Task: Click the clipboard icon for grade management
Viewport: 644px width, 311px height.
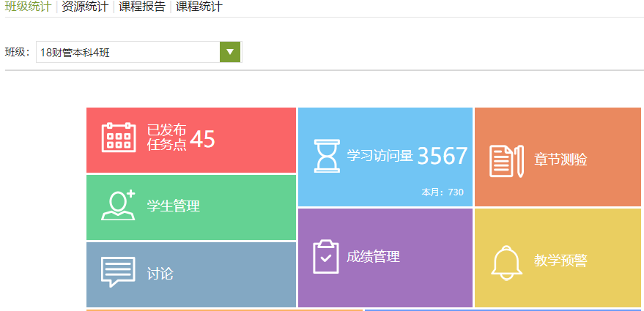Action: click(326, 257)
